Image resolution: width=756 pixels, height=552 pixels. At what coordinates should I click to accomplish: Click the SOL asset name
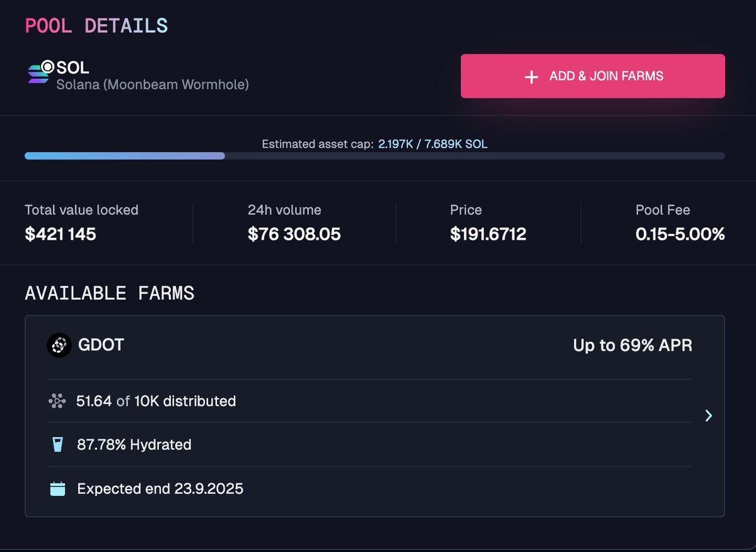click(73, 68)
